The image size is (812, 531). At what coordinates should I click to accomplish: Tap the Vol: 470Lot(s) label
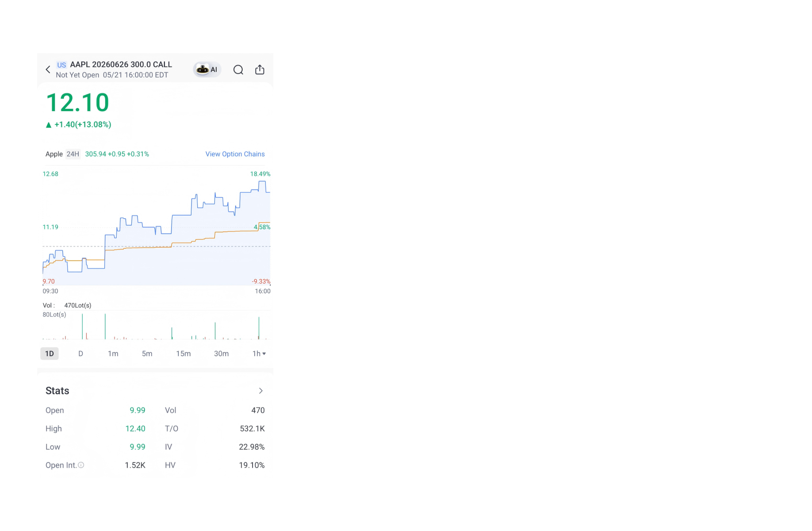pyautogui.click(x=67, y=305)
